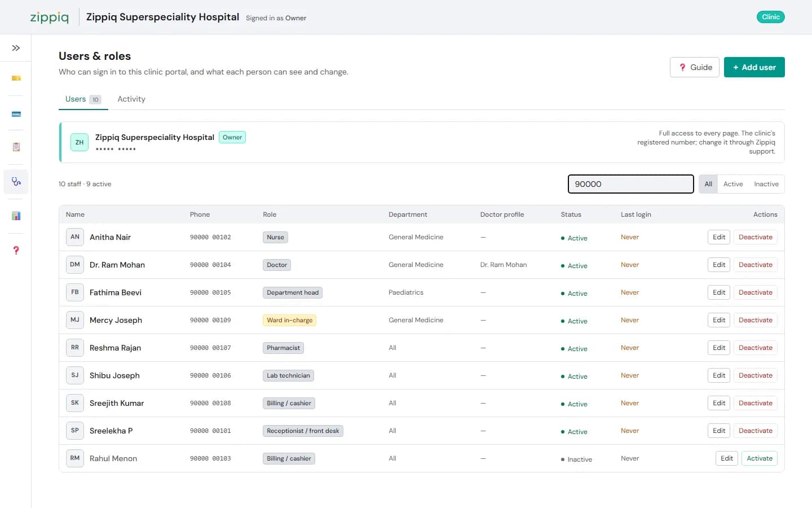812x508 pixels.
Task: Click the SJ avatar for Shibu Joseph
Action: (x=75, y=375)
